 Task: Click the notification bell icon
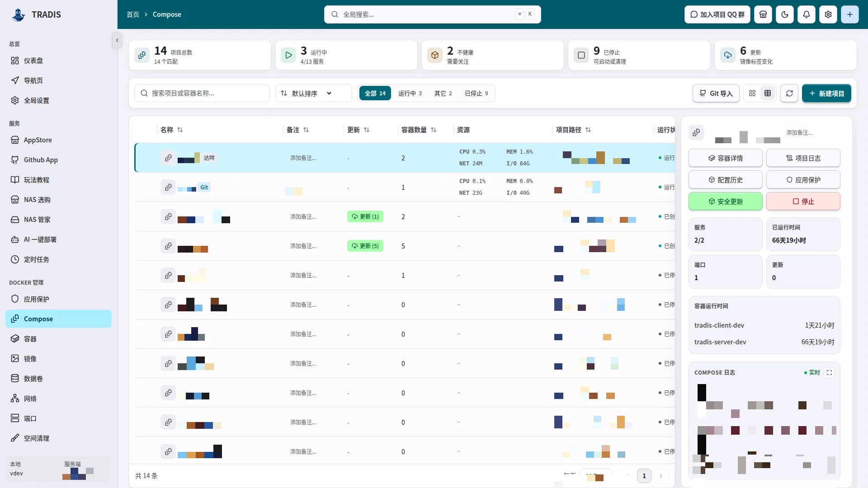click(x=807, y=14)
